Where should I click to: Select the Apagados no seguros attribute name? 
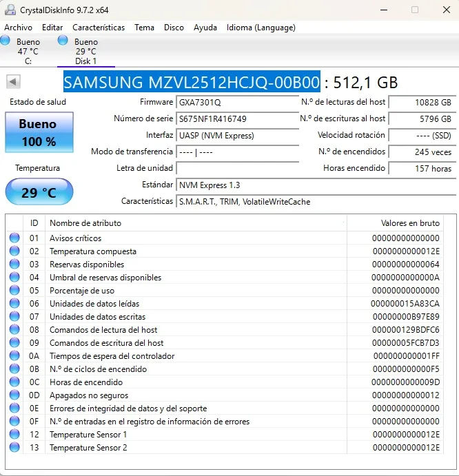click(x=89, y=395)
